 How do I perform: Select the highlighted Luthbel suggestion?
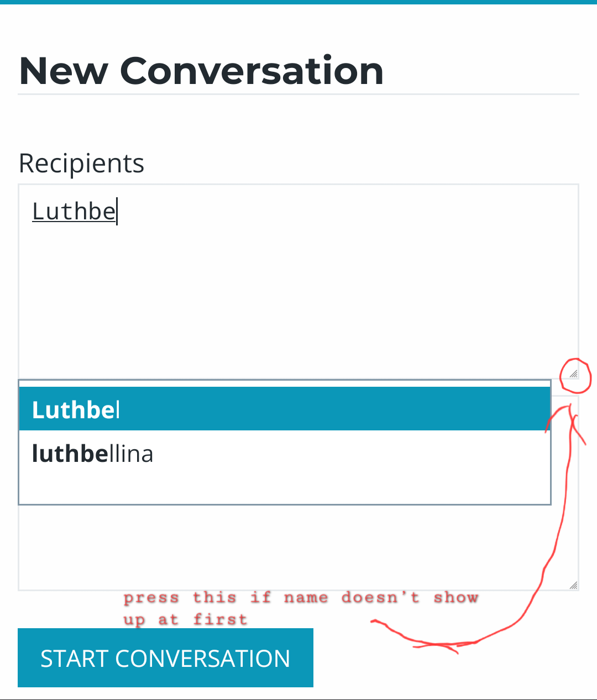click(x=285, y=409)
